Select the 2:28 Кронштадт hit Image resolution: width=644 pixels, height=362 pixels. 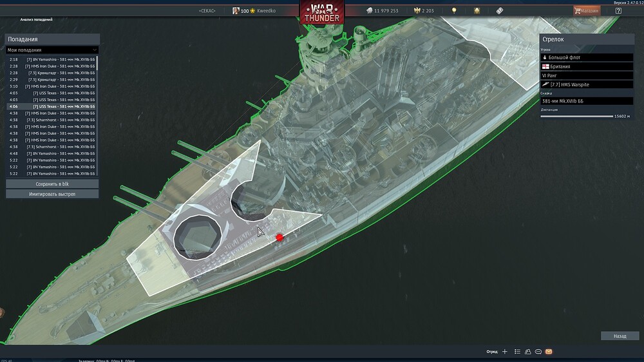tap(52, 73)
